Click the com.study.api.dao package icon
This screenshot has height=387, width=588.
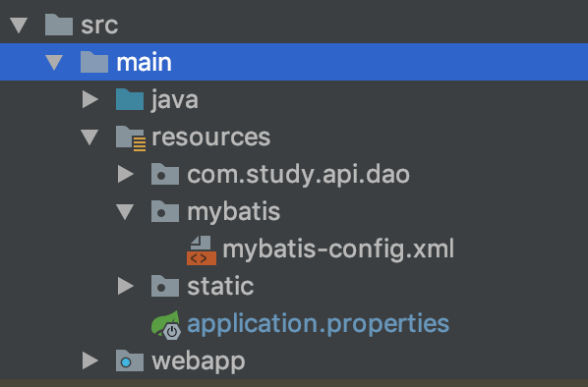click(x=165, y=174)
